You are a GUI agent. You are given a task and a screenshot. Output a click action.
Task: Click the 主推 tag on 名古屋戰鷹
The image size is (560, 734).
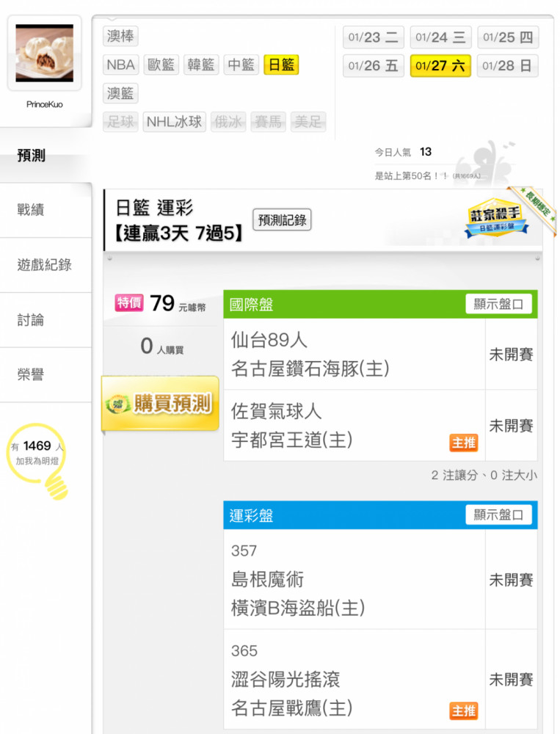(x=464, y=711)
